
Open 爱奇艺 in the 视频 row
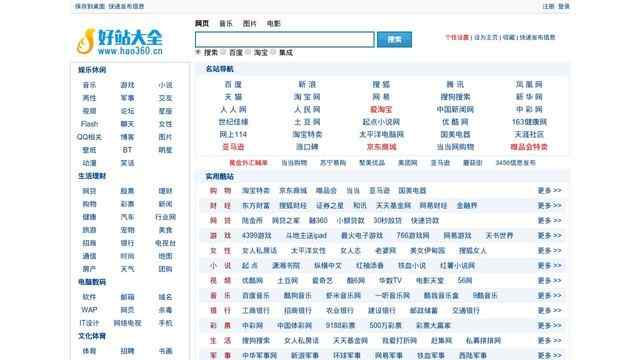(x=322, y=280)
